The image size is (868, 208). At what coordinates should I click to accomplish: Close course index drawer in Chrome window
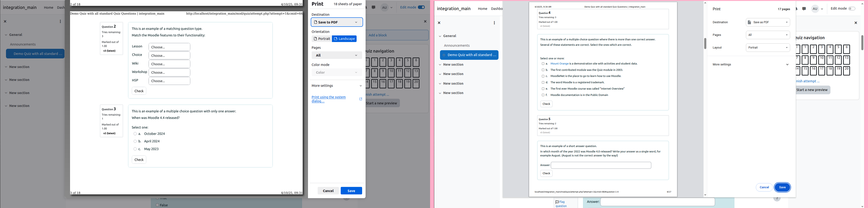click(439, 23)
